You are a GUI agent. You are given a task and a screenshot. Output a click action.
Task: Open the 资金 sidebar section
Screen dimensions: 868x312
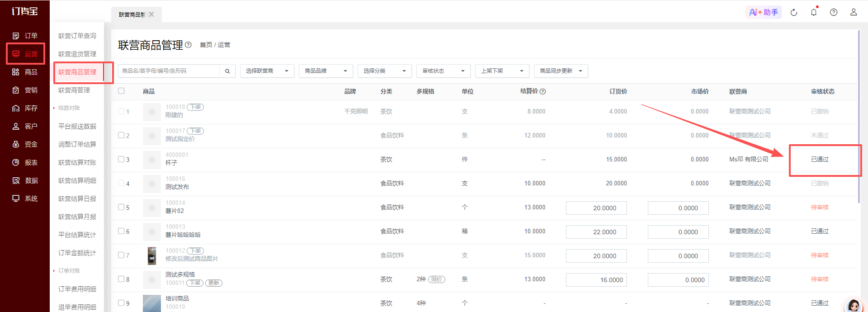(x=25, y=144)
